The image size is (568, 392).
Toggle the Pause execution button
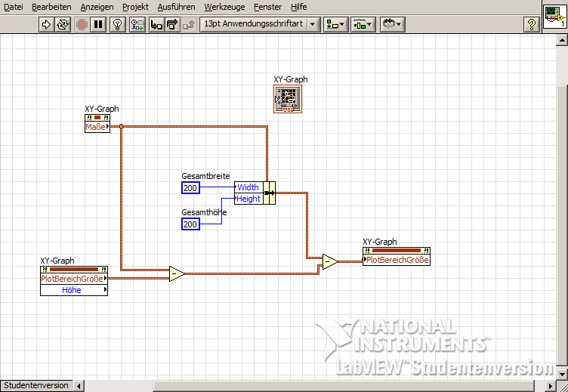(98, 24)
